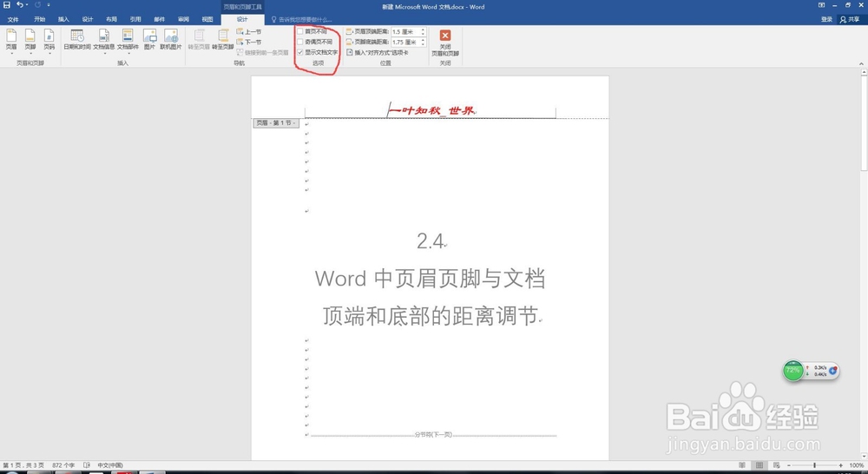Click the heading text 2.4
This screenshot has width=868, height=474.
(x=431, y=240)
